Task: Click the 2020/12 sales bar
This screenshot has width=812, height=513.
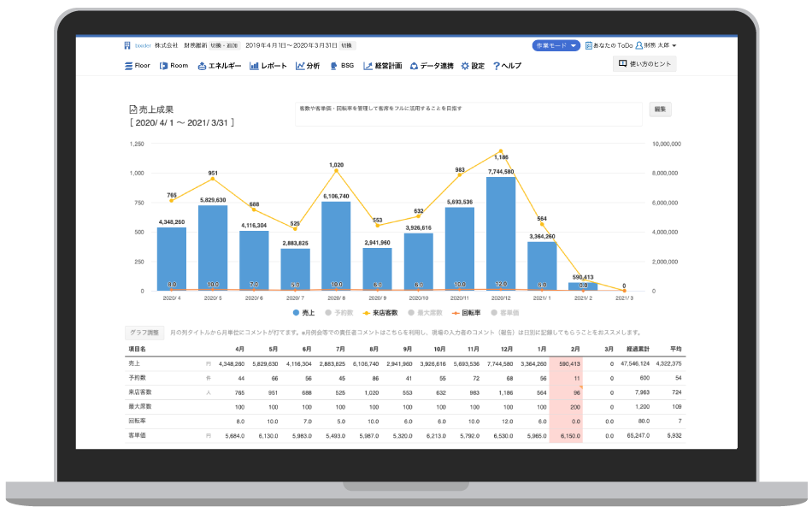Action: 501,233
